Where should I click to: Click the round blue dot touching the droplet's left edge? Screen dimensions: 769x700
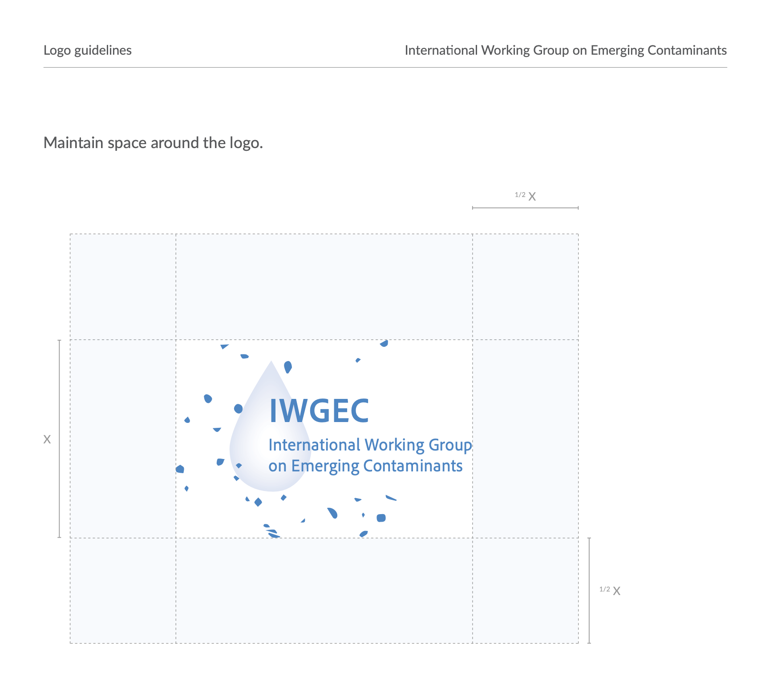tap(238, 409)
